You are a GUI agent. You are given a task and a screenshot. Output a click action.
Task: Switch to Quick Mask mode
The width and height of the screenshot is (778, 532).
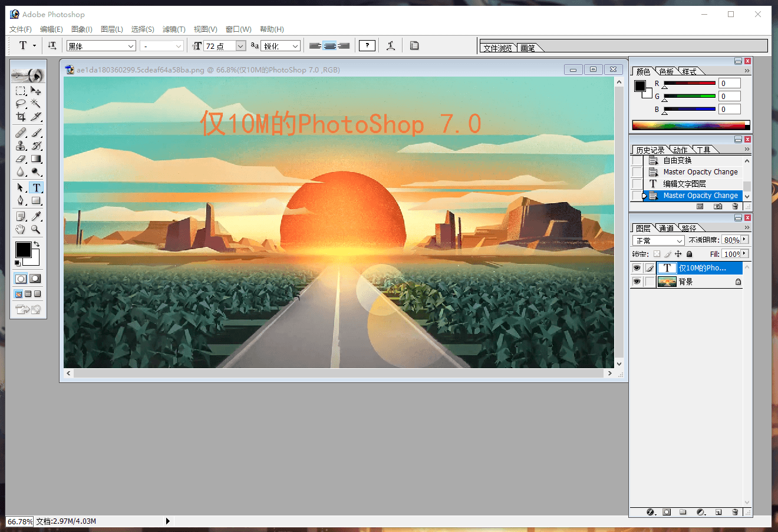click(x=35, y=279)
